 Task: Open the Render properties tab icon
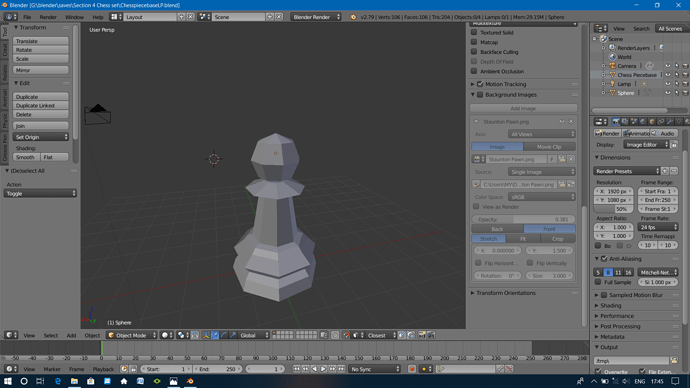click(x=616, y=122)
